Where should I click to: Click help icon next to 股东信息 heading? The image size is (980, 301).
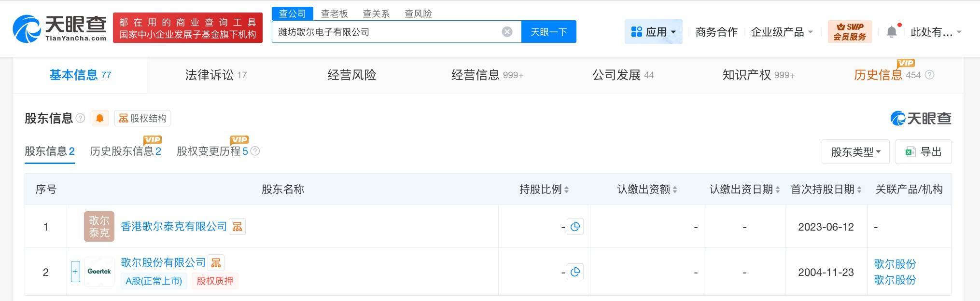pos(81,118)
